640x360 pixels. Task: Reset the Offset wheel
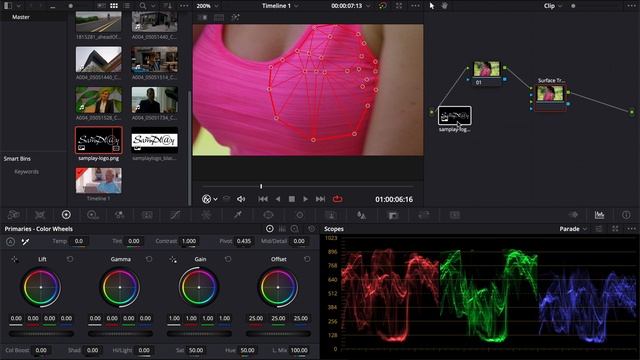coord(307,259)
